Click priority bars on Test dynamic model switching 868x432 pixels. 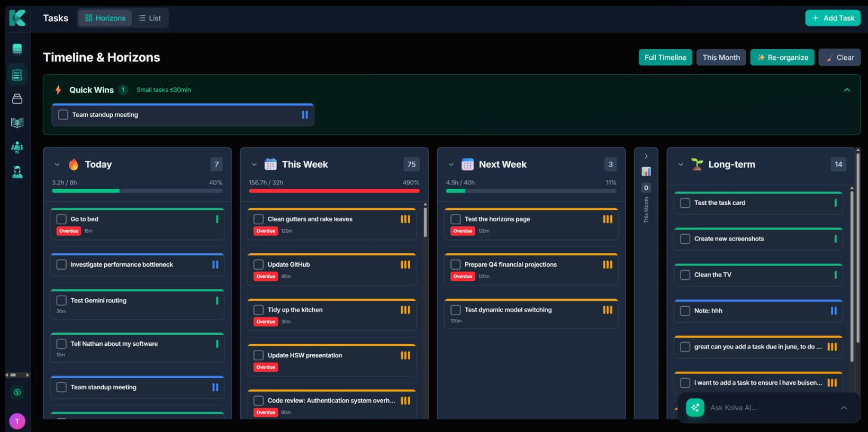click(608, 310)
